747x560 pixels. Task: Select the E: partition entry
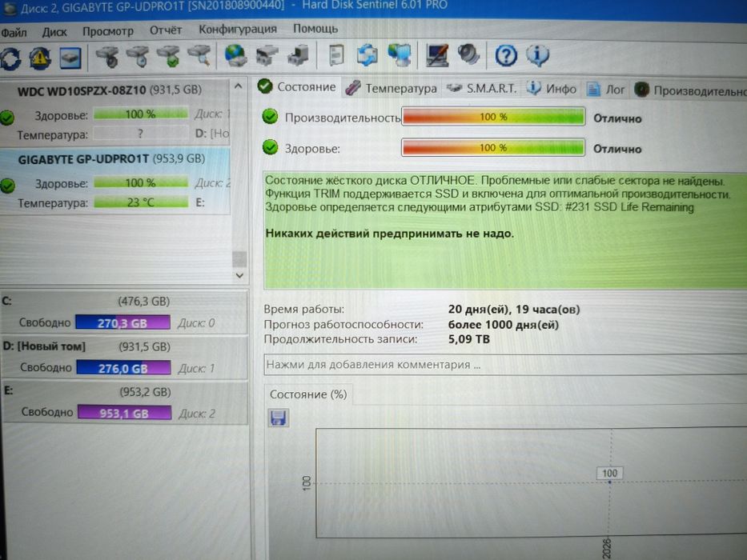click(125, 402)
